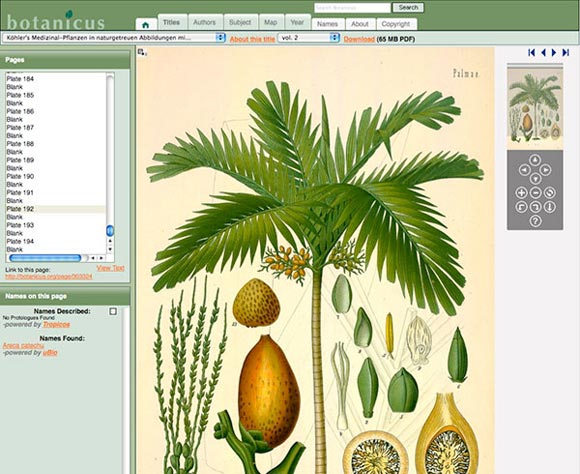Click the Pages list scroll-right arrow
Viewport: 580px width, 474px height.
point(101,258)
